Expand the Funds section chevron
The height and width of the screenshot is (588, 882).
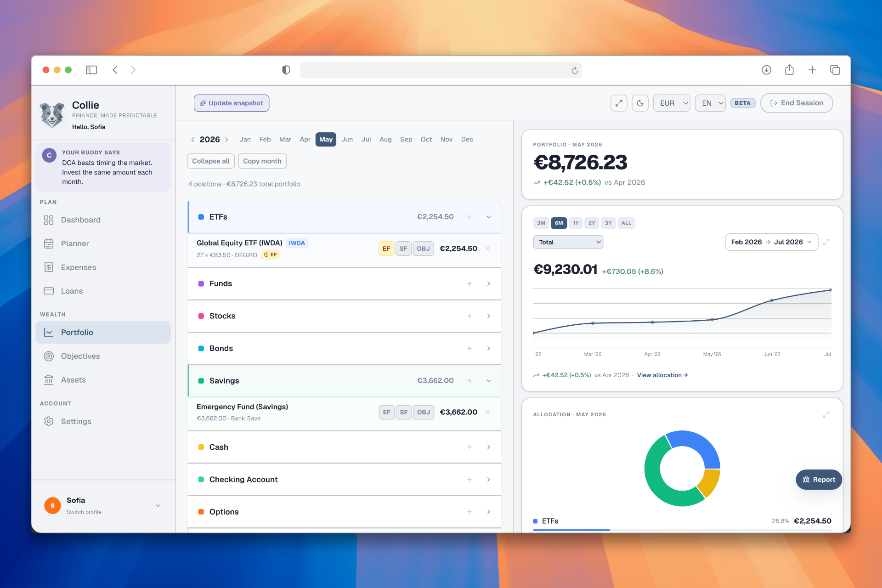489,284
